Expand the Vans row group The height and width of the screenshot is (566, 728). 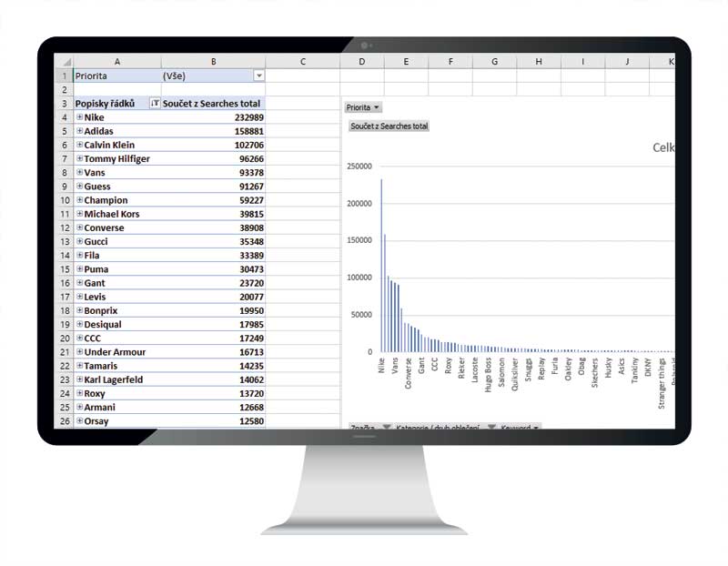pyautogui.click(x=79, y=172)
